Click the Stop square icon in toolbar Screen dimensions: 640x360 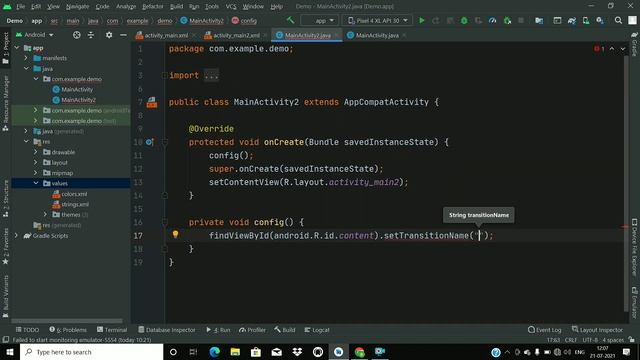coord(521,20)
